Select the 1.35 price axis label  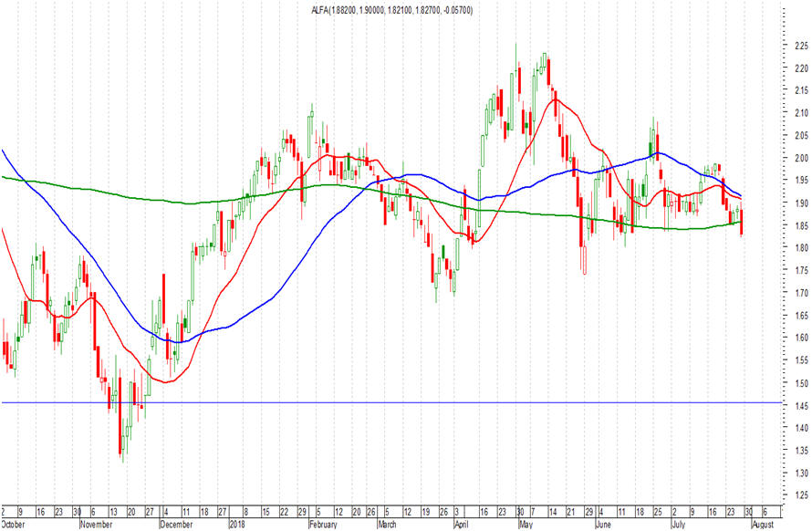[x=801, y=451]
